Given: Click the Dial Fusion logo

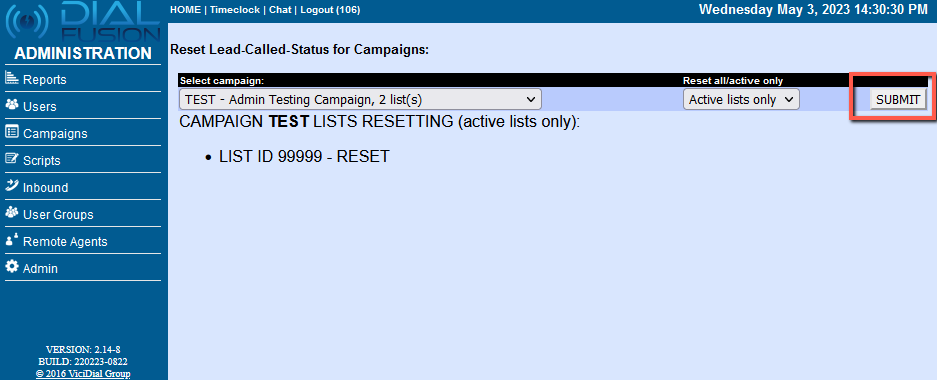Looking at the screenshot, I should [83, 22].
